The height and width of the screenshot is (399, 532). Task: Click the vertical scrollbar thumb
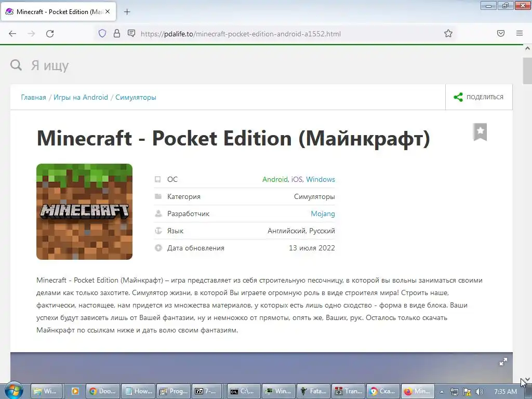click(527, 71)
